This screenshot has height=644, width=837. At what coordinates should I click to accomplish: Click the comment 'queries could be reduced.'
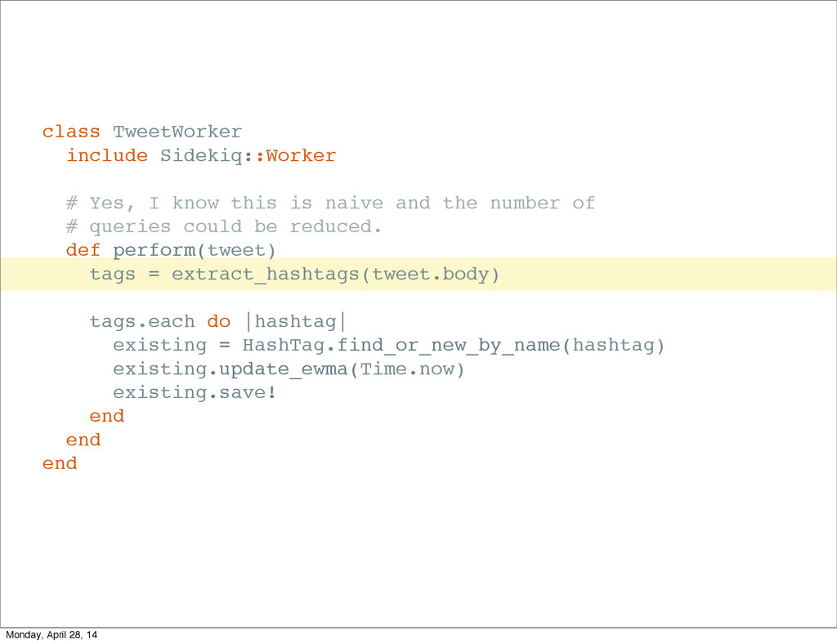(x=224, y=226)
